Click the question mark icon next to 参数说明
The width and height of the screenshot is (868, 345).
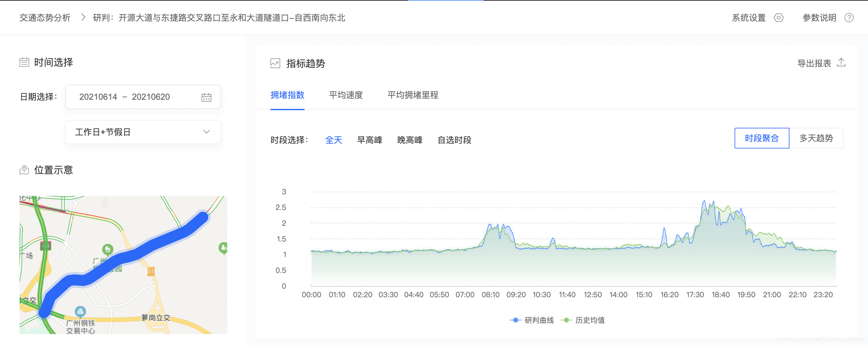tap(849, 18)
